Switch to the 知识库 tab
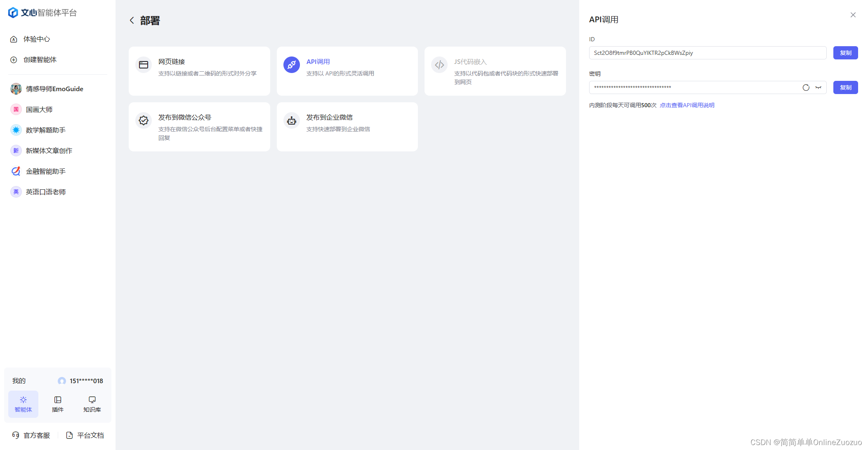The height and width of the screenshot is (450, 868). 92,404
